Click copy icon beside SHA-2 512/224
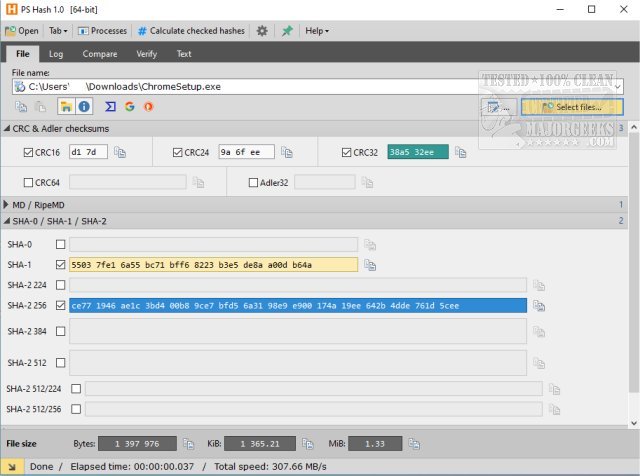This screenshot has height=476, width=640. [x=554, y=389]
